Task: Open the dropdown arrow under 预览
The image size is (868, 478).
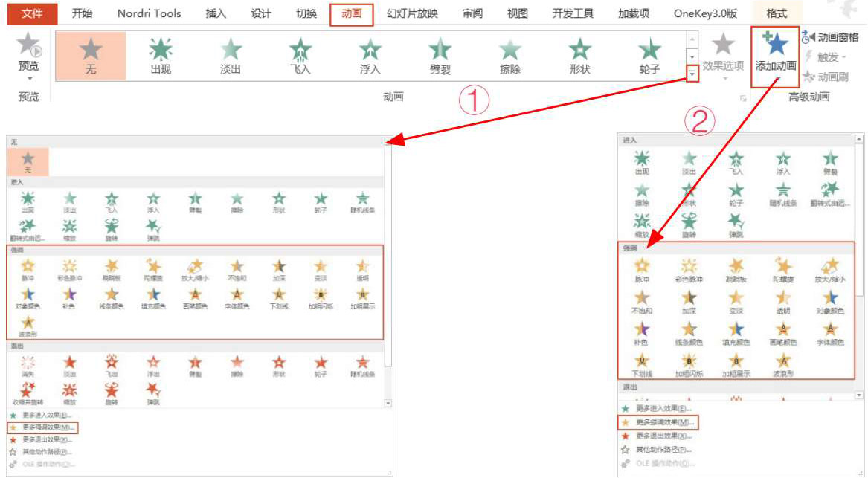Action: coord(29,79)
